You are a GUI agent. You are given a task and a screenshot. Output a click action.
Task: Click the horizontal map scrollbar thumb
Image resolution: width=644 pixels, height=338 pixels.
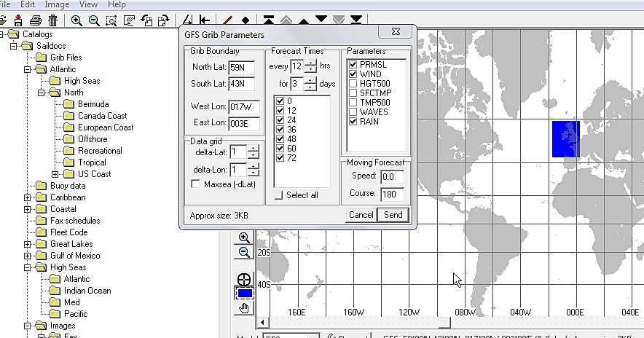tap(444, 323)
